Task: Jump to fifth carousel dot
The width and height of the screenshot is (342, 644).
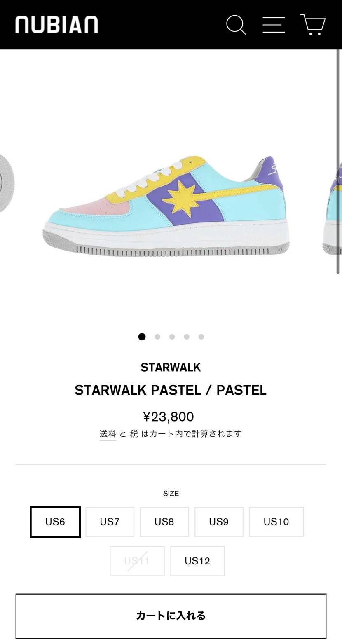Action: [201, 337]
